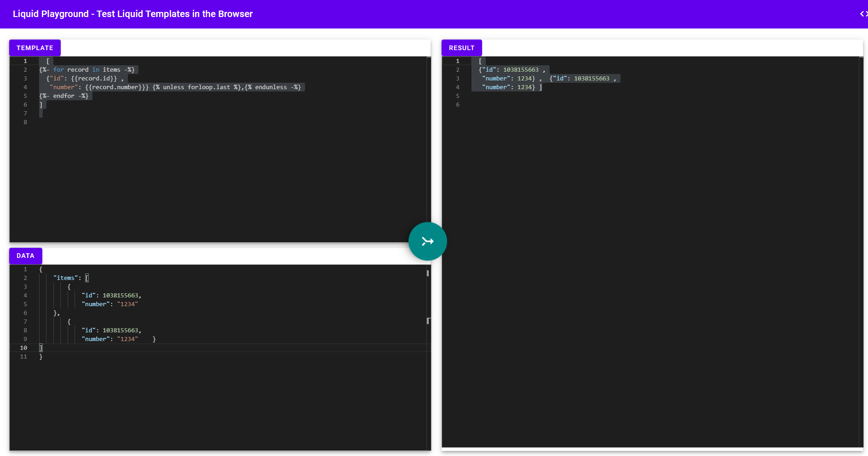Place cursor on the '{{record.id}}' template line
The height and width of the screenshot is (456, 868).
85,79
